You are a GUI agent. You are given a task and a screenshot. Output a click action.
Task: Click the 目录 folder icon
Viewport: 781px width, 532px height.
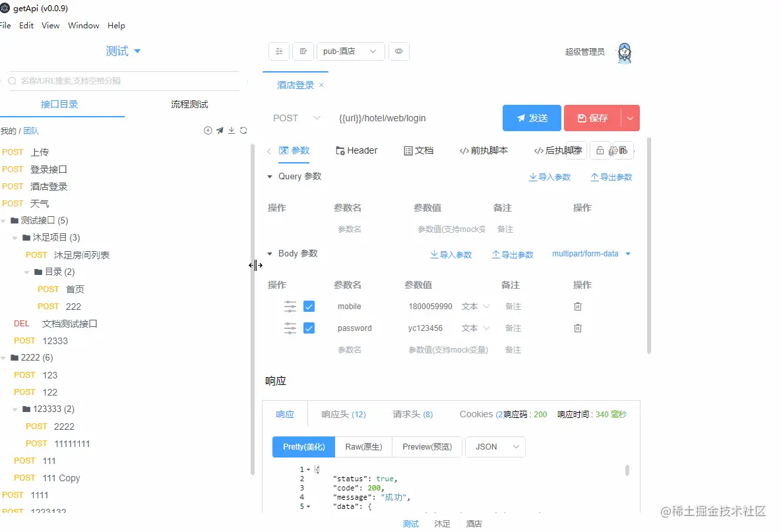point(38,272)
